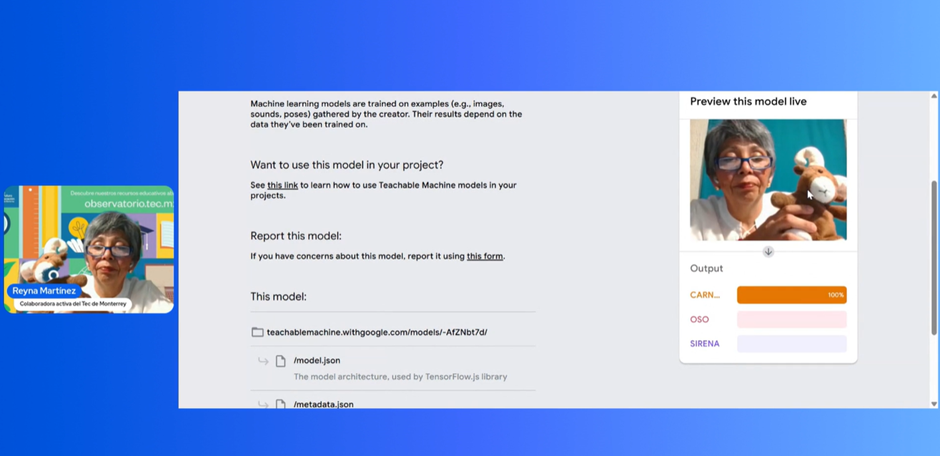The image size is (940, 456).
Task: Click the folder icon beside the model URL
Action: coord(257,332)
